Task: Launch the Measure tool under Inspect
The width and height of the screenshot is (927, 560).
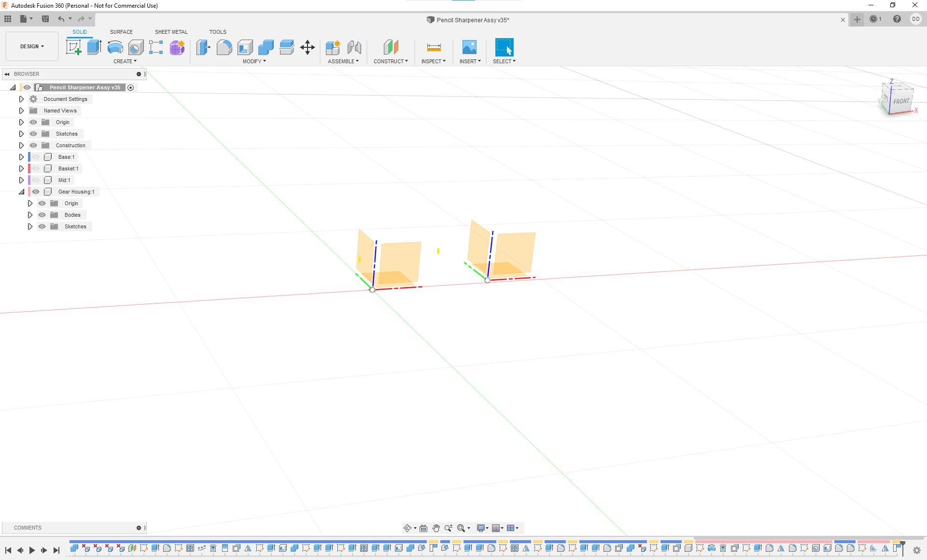Action: 433,47
